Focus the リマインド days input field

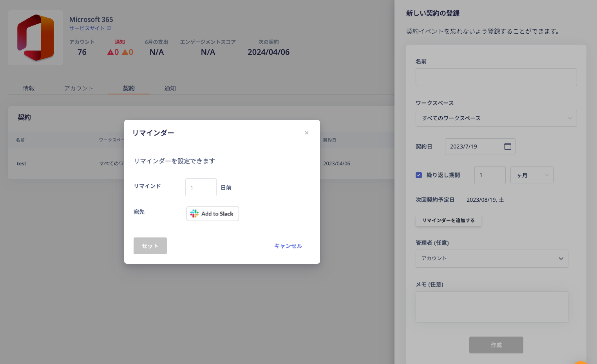click(x=201, y=187)
